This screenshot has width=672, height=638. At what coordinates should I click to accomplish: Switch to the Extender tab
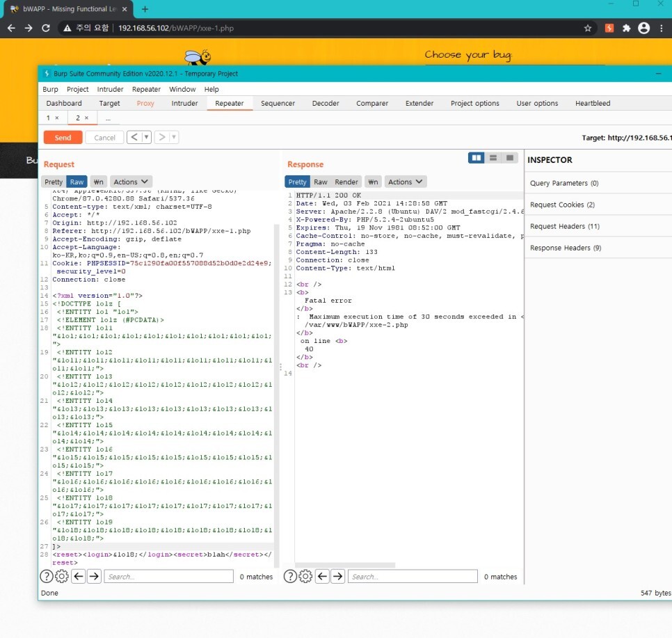click(419, 104)
